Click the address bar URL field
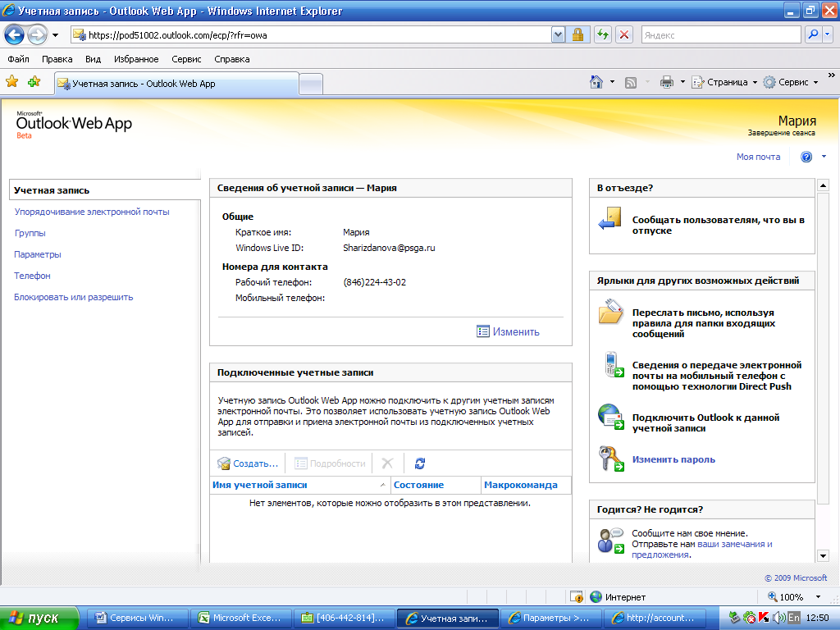The height and width of the screenshot is (630, 840). click(x=311, y=35)
